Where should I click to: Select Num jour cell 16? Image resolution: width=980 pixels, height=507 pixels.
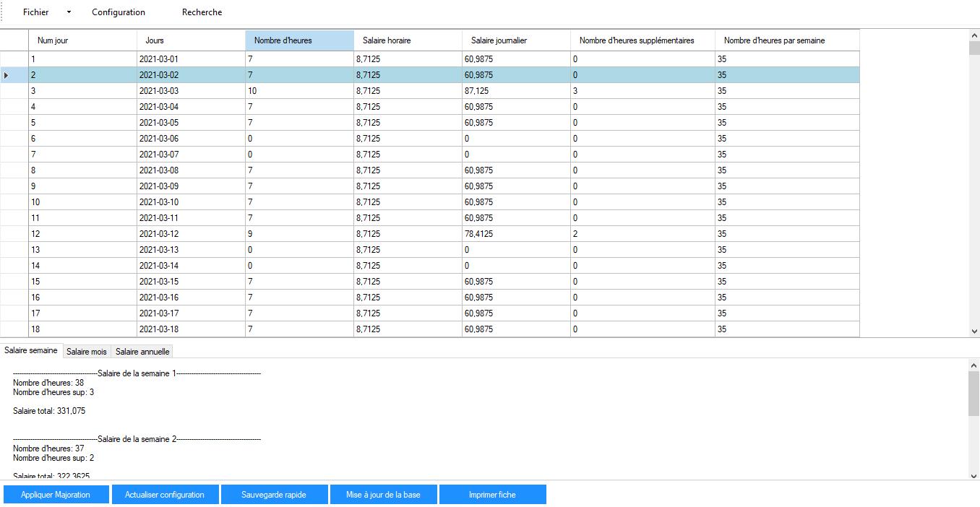(x=82, y=298)
